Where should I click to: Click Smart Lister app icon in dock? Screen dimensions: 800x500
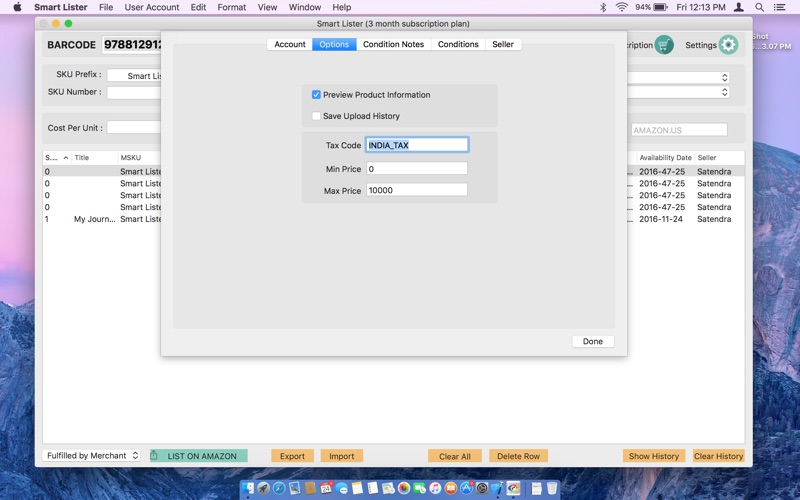coord(513,488)
